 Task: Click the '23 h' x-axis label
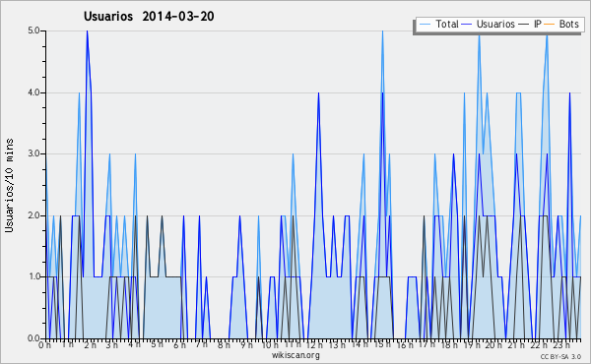pyautogui.click(x=560, y=345)
